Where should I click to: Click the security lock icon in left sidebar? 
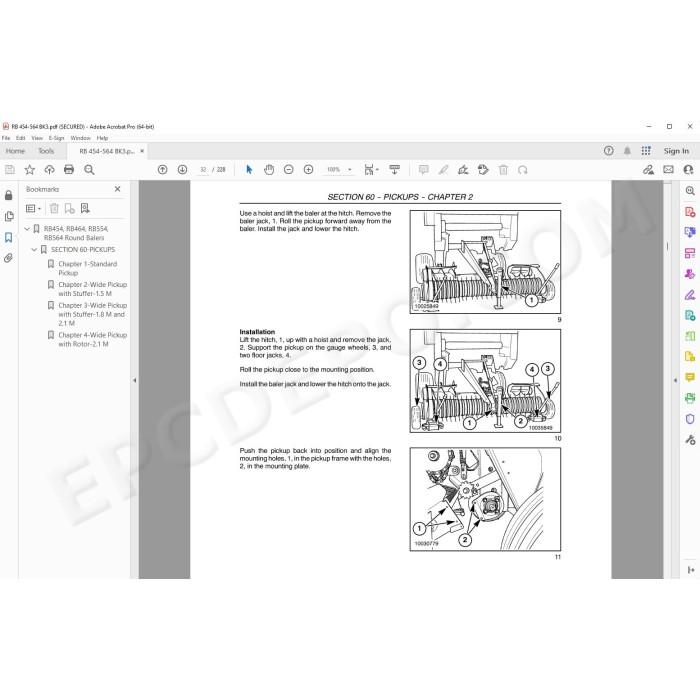[8, 196]
